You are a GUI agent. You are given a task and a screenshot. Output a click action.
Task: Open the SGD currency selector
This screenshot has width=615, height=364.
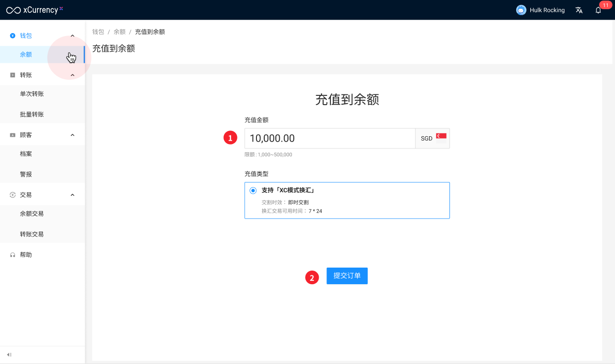[x=433, y=138]
